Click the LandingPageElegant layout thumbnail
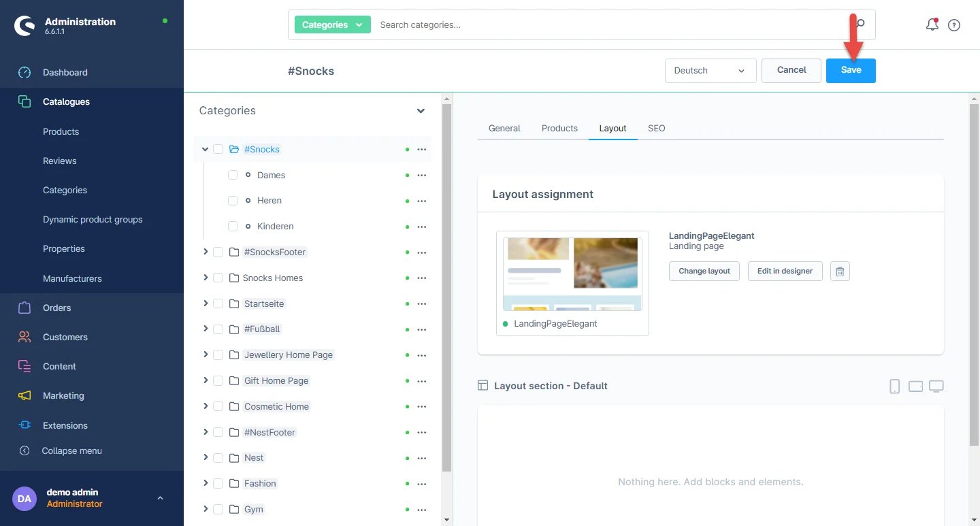 [572, 274]
